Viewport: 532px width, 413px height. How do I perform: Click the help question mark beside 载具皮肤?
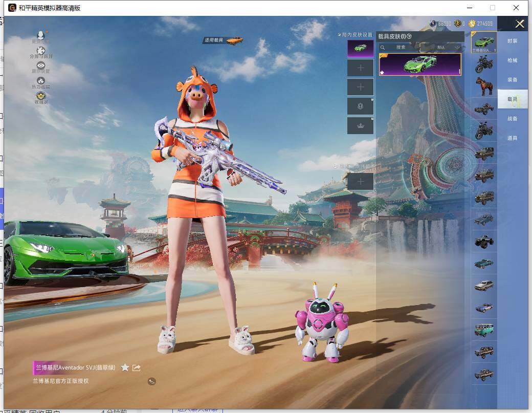(x=409, y=36)
